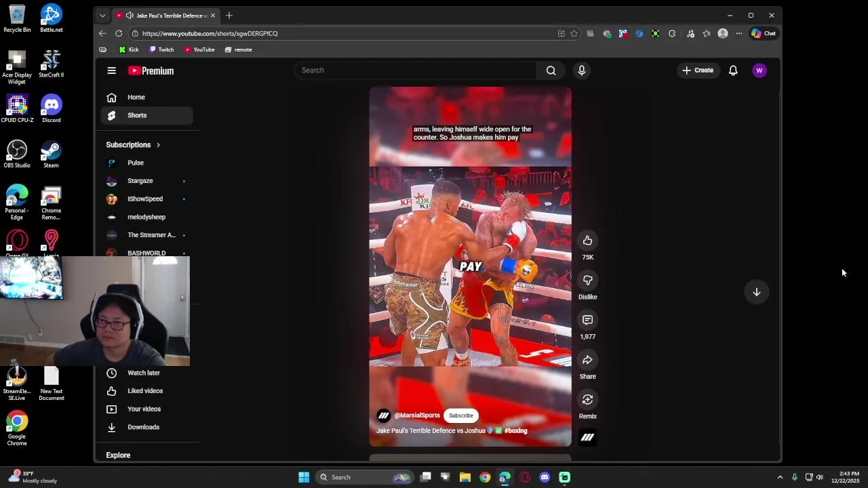Image resolution: width=868 pixels, height=488 pixels.
Task: Open the Stargaze subscription channel
Action: (x=147, y=181)
